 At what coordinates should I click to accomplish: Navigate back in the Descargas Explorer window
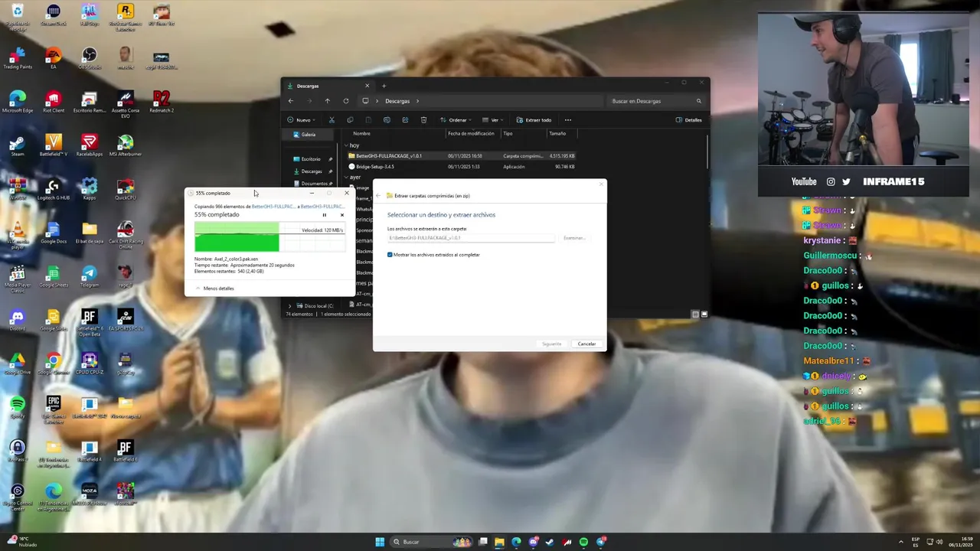290,101
